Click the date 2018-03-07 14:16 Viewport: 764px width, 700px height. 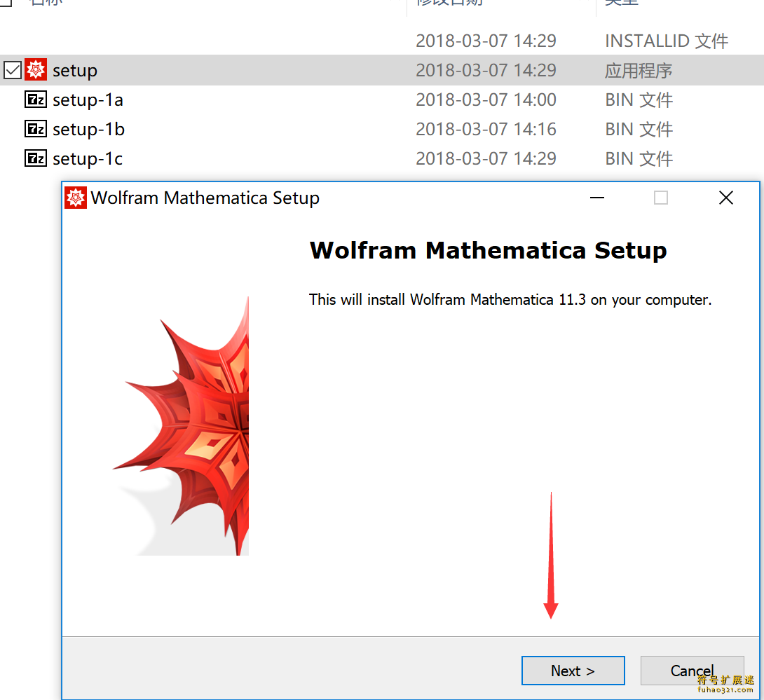click(486, 129)
